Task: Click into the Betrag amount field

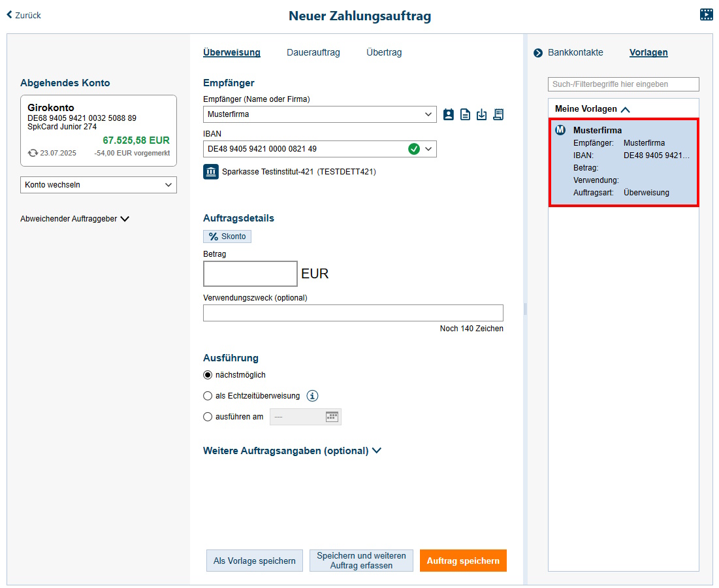Action: coord(250,274)
